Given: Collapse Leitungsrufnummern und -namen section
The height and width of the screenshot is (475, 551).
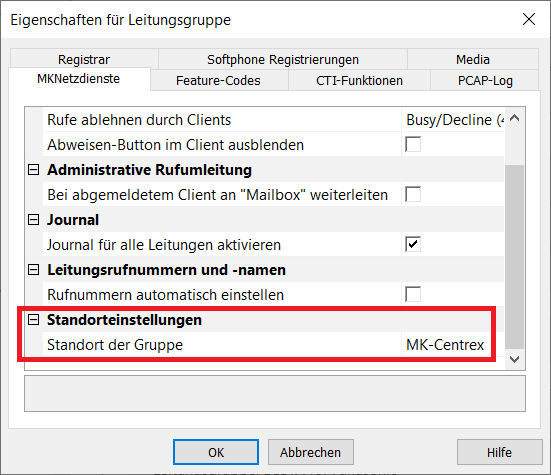Looking at the screenshot, I should tap(34, 270).
